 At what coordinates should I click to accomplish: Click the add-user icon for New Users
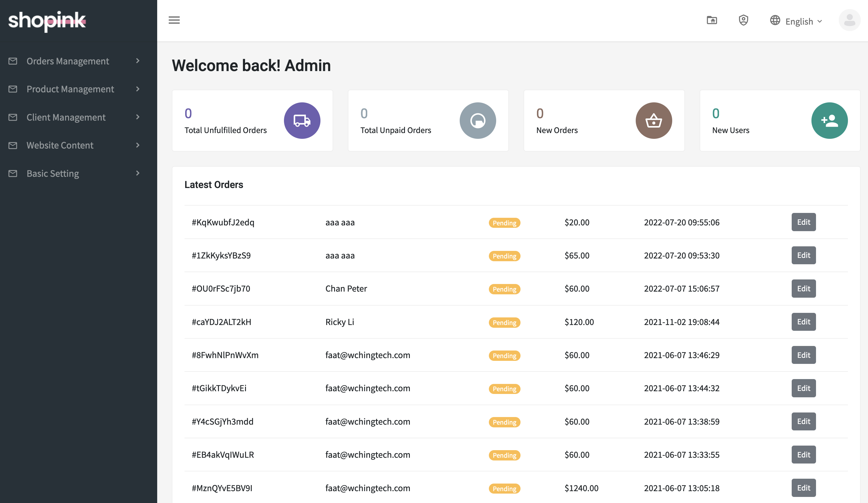click(829, 121)
